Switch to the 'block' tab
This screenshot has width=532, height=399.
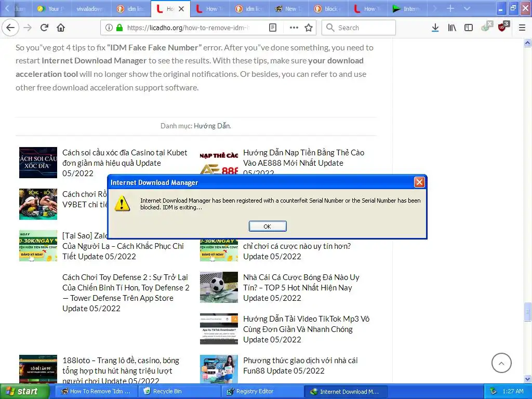328,9
